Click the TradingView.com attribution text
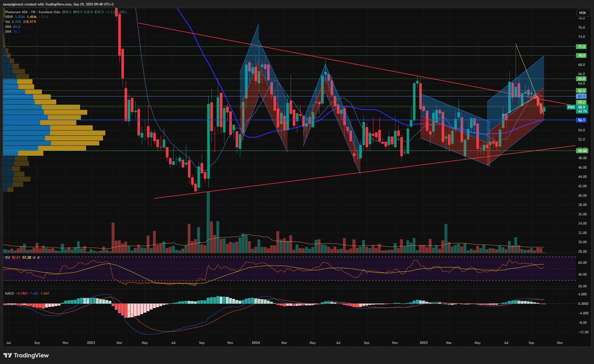This screenshot has width=594, height=364. tap(58, 4)
